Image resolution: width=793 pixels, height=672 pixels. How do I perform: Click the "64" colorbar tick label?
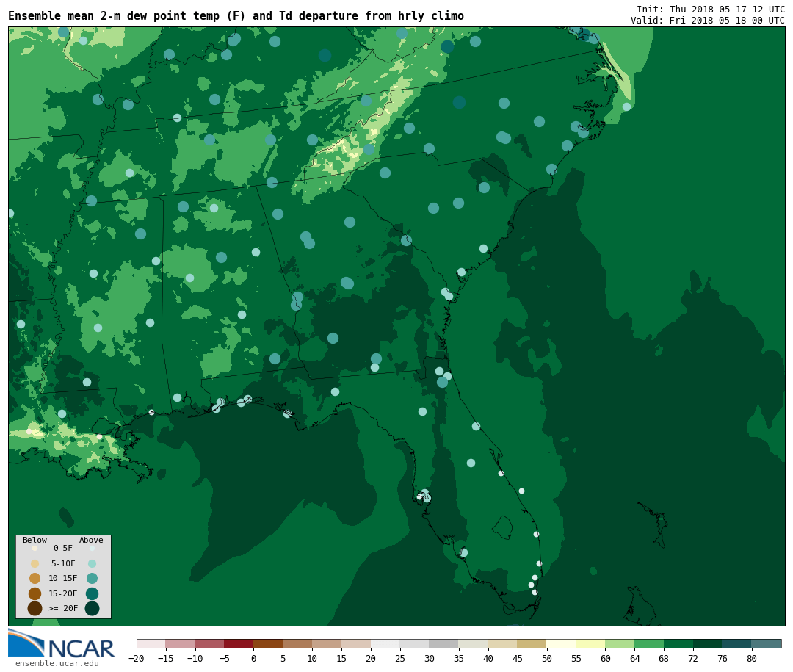pos(635,658)
